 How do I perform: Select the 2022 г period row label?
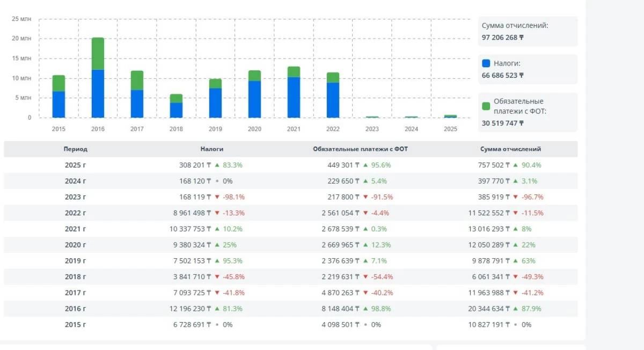[75, 213]
